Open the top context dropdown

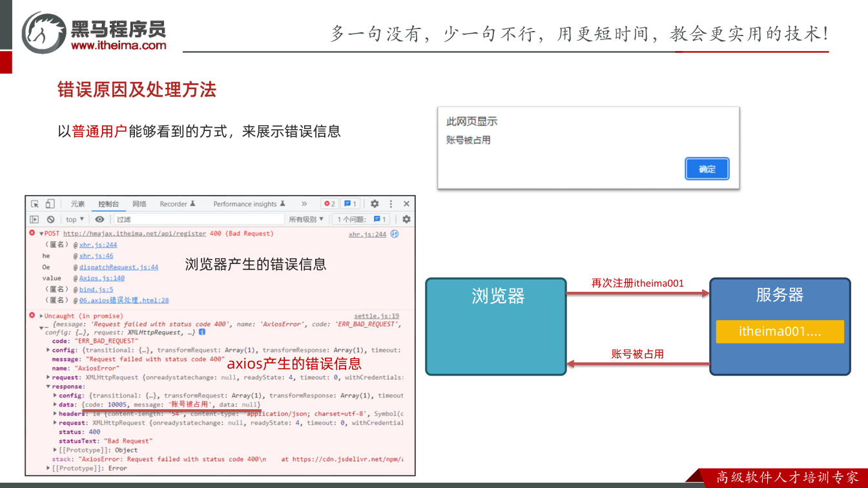tap(76, 219)
